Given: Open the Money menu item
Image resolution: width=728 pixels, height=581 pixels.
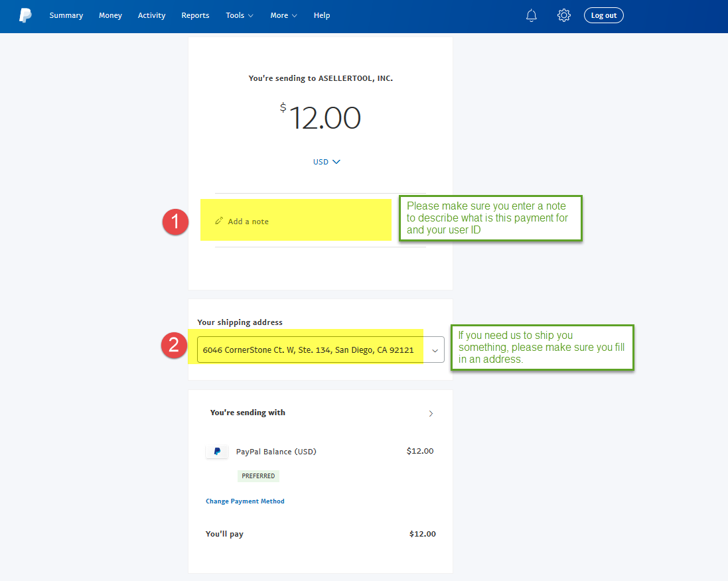Looking at the screenshot, I should (111, 15).
